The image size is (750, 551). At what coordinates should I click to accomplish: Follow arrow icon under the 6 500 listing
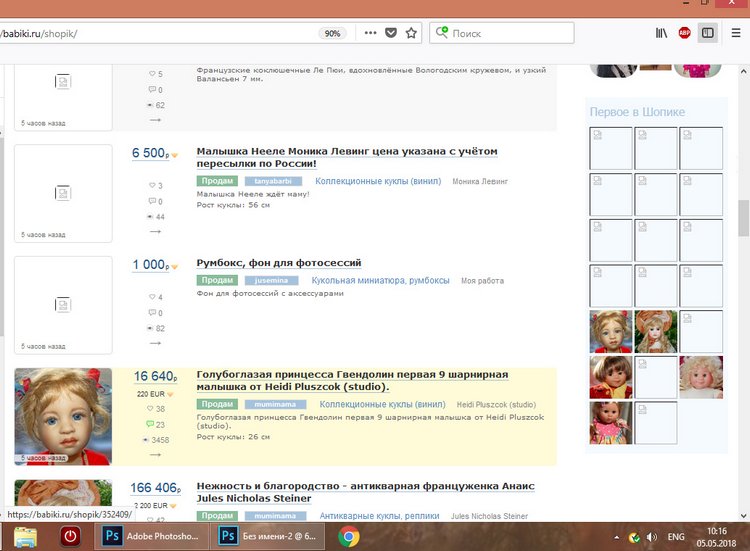click(155, 231)
